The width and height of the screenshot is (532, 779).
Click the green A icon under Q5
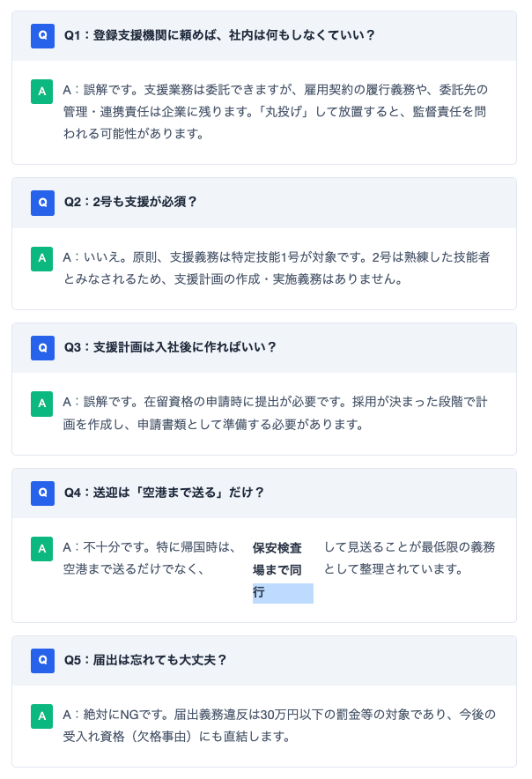(42, 716)
